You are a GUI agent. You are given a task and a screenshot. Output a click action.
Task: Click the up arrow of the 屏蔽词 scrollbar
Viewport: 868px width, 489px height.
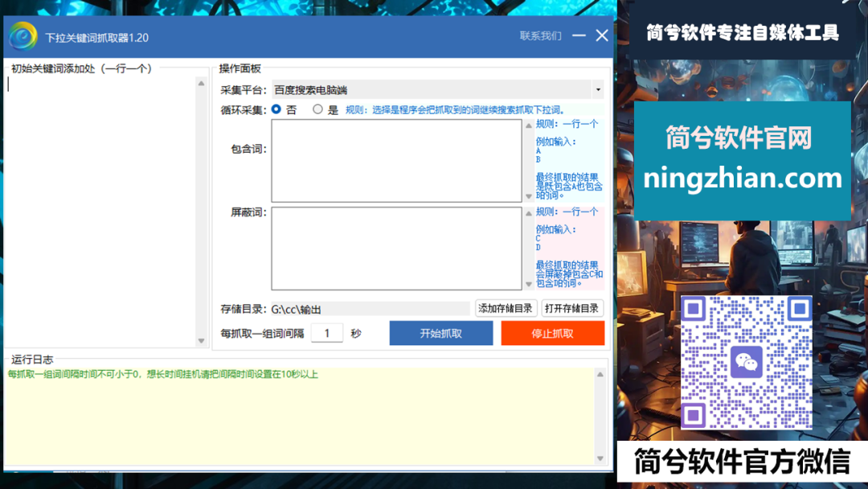[x=528, y=213]
